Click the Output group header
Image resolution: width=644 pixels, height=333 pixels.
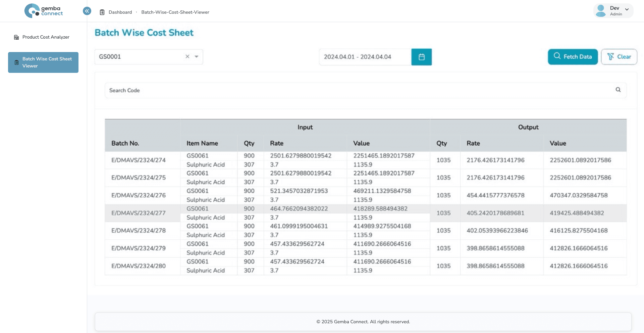pyautogui.click(x=528, y=127)
